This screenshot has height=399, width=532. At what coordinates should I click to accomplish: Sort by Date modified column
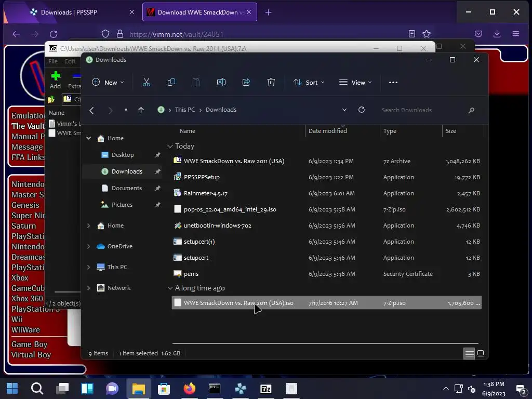[328, 131]
